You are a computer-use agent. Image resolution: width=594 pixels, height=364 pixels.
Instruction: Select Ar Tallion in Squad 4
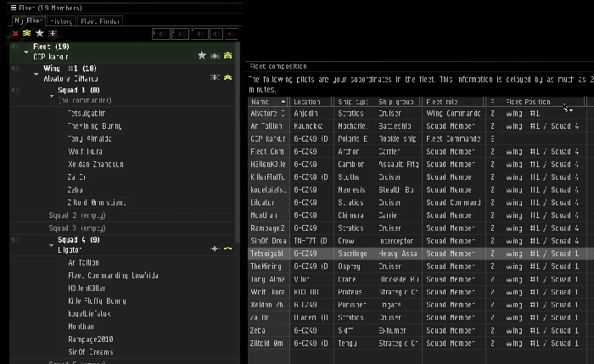[x=83, y=262]
